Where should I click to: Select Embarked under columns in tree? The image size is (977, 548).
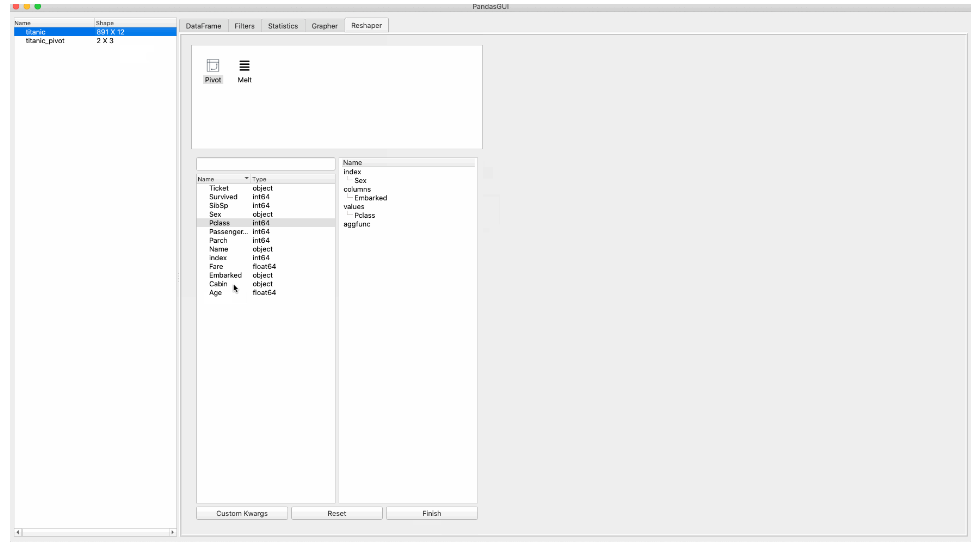tap(371, 198)
